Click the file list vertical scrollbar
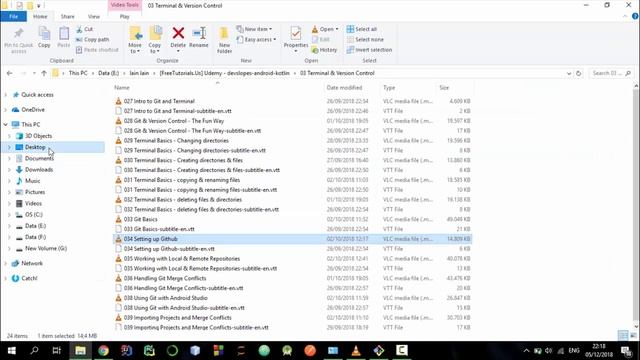 tap(636, 204)
